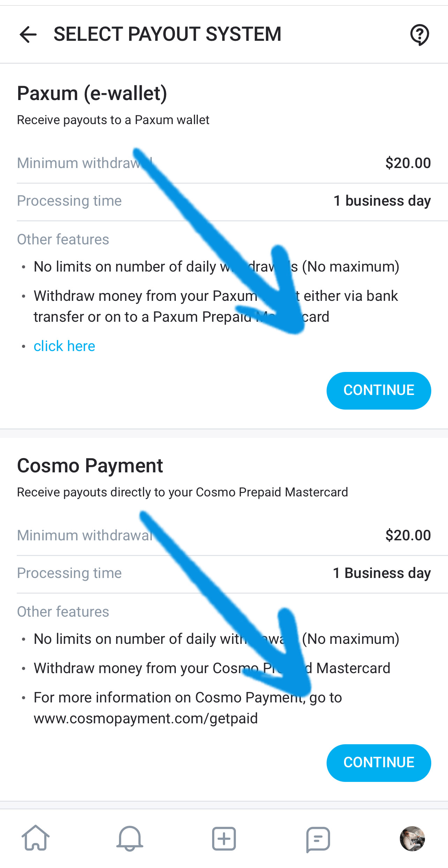This screenshot has width=448, height=868.
Task: Navigate to Home in the bottom bar
Action: [x=35, y=839]
